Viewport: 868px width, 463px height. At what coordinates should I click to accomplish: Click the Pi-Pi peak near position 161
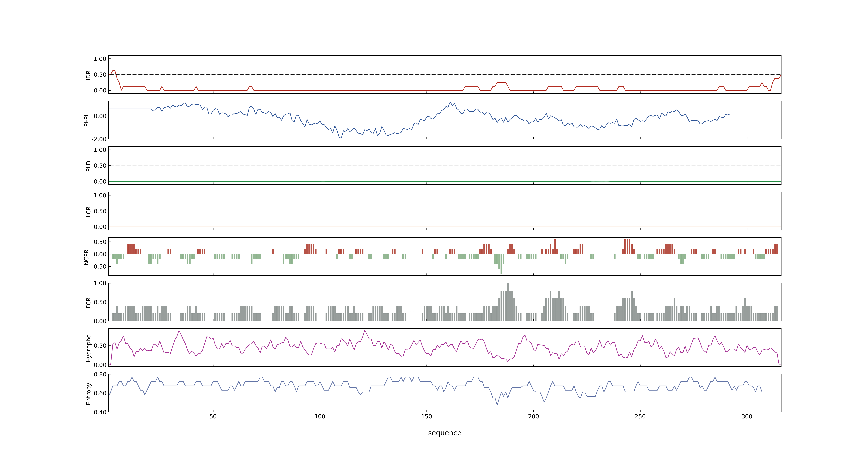tap(450, 102)
